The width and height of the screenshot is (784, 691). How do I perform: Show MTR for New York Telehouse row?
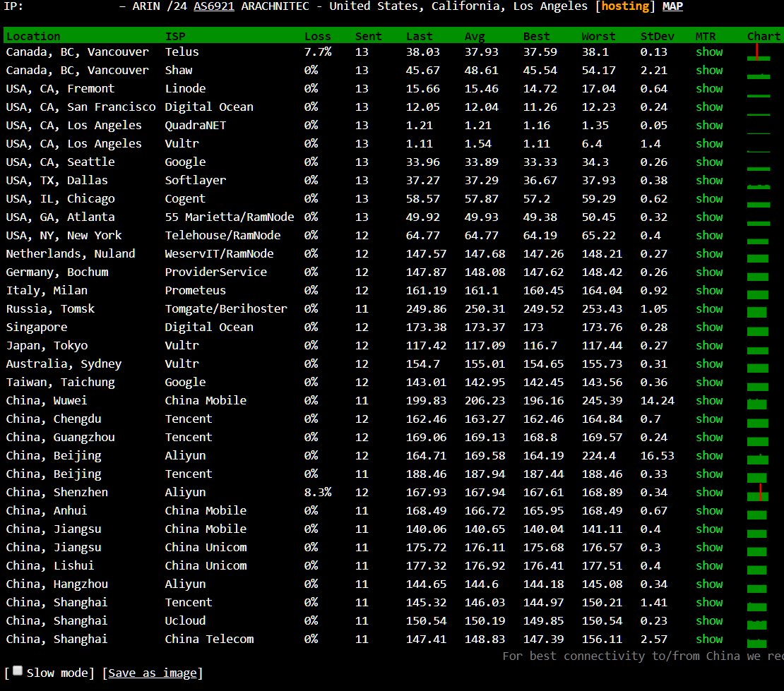click(709, 235)
